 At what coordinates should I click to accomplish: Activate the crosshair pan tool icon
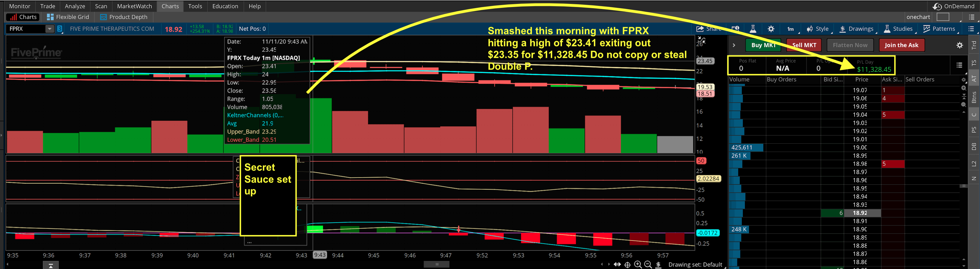point(627,265)
